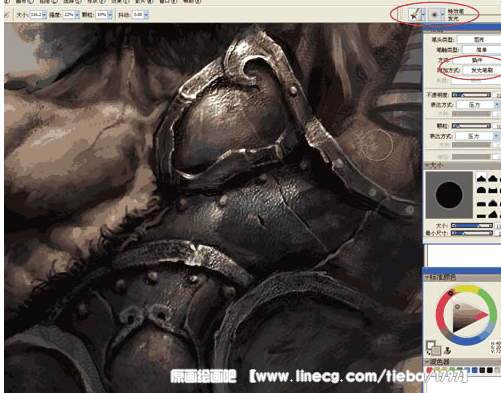
Task: Expand the brush category dropdown arrow
Action: click(x=423, y=15)
